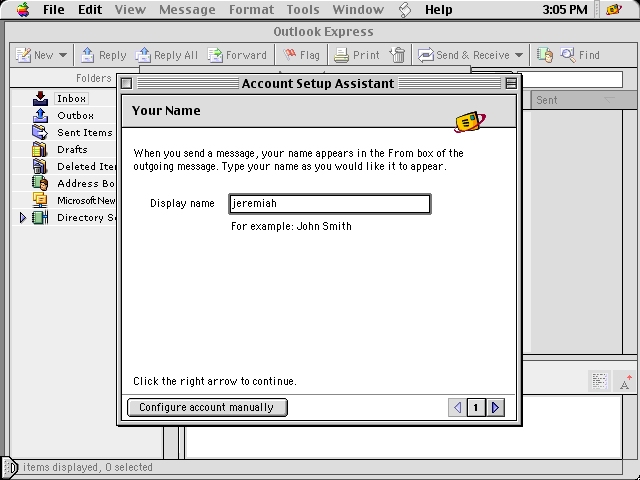Image resolution: width=640 pixels, height=480 pixels.
Task: Click the message list options icon
Action: (x=599, y=381)
